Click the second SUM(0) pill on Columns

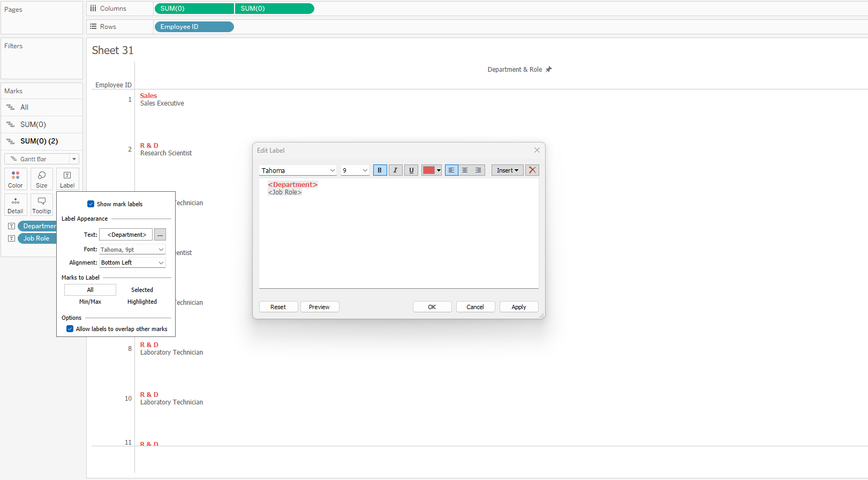click(x=274, y=9)
